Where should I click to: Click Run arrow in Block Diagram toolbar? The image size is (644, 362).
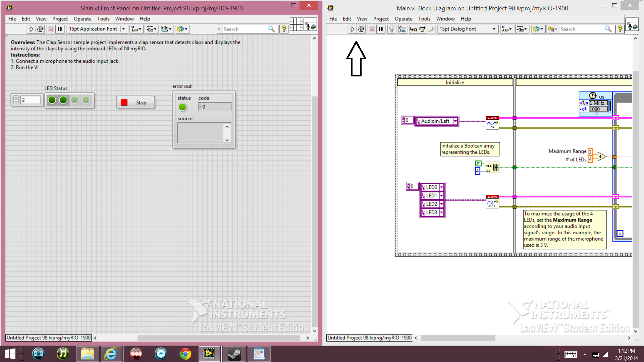pos(352,29)
